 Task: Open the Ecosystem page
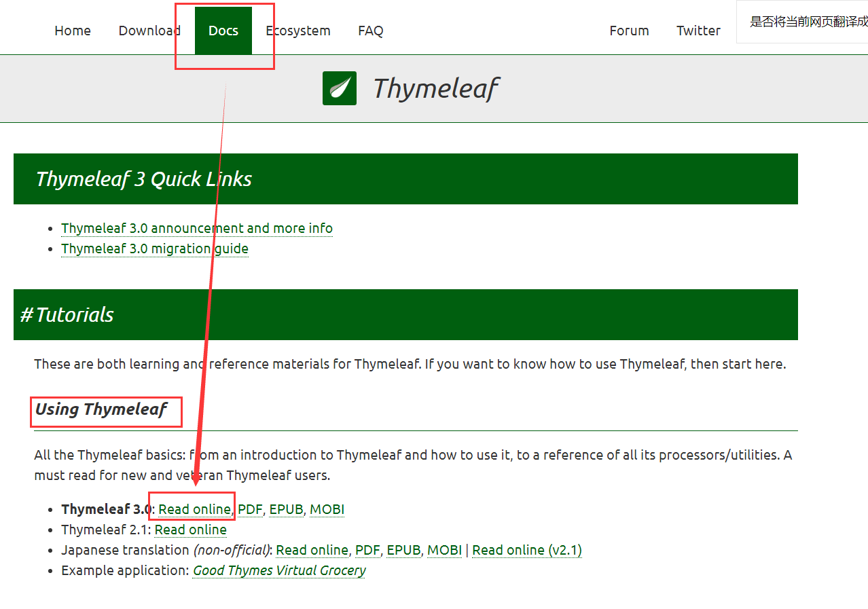(298, 31)
